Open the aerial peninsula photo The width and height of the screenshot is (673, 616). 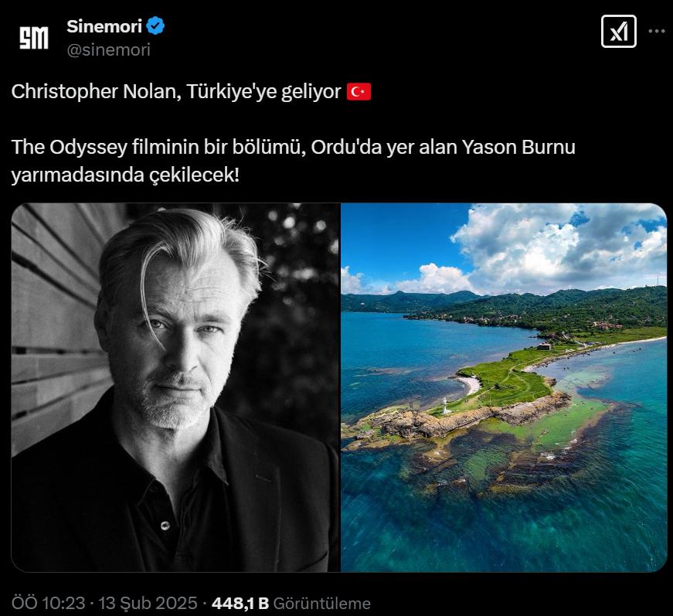[504, 387]
